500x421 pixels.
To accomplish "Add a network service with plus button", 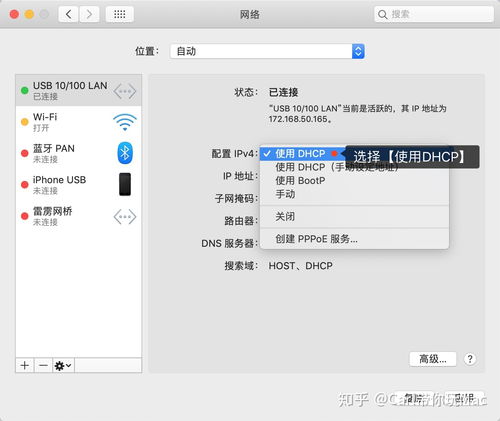I will click(x=24, y=366).
